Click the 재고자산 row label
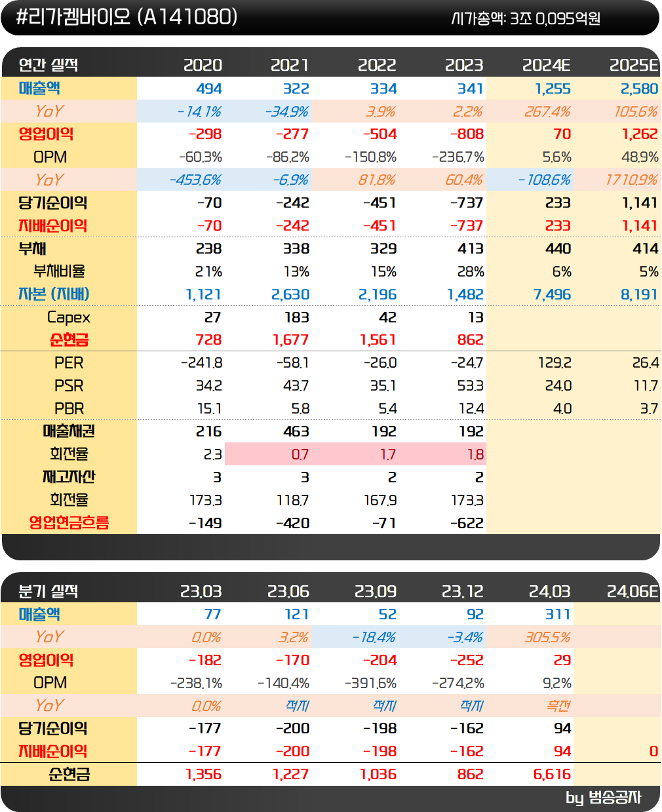The height and width of the screenshot is (812, 662). coord(69,476)
